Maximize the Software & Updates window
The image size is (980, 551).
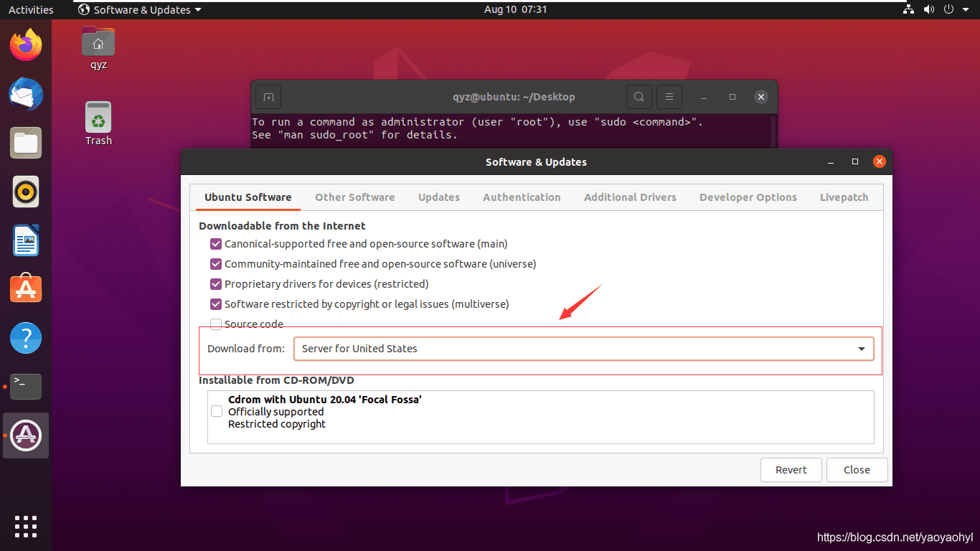[855, 162]
